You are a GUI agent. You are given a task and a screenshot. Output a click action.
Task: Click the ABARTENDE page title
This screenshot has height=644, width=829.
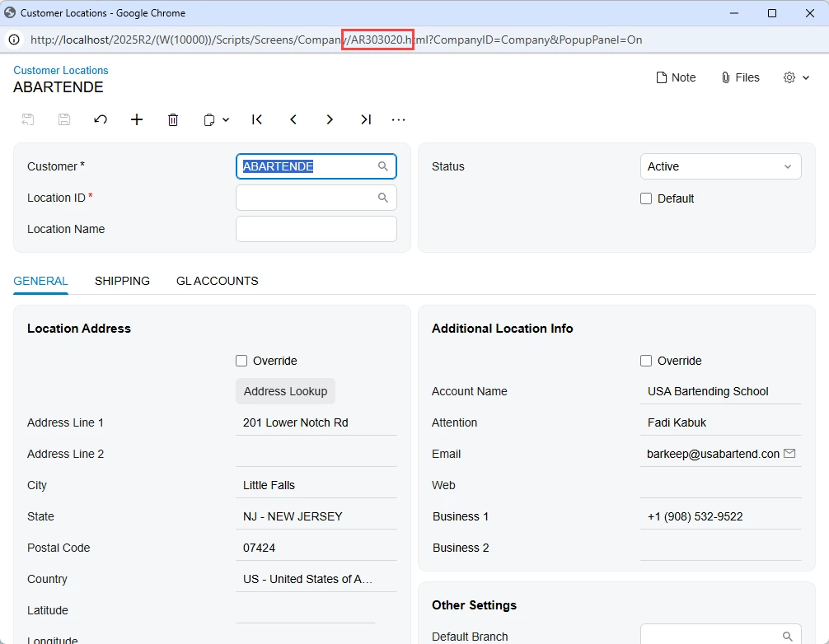pos(59,87)
